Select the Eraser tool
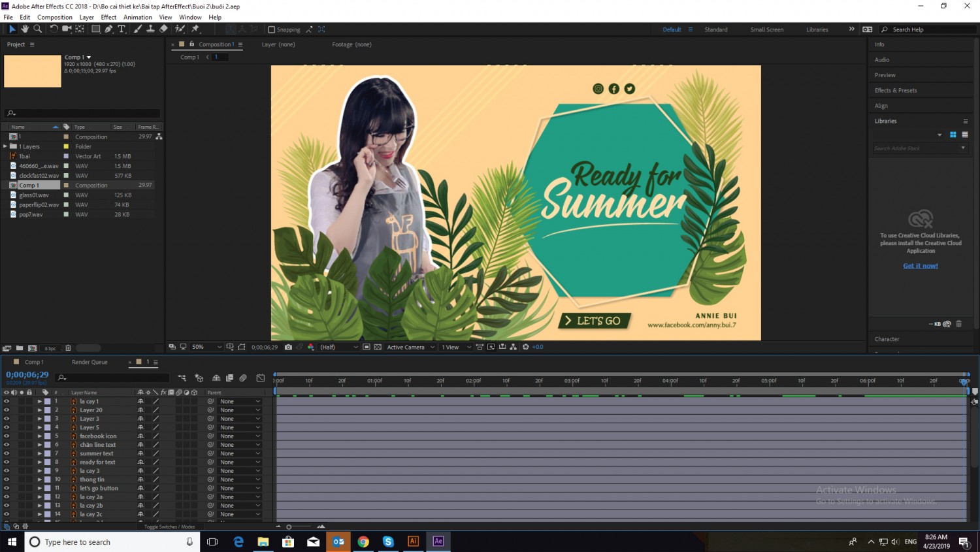This screenshot has width=980, height=552. pyautogui.click(x=163, y=29)
